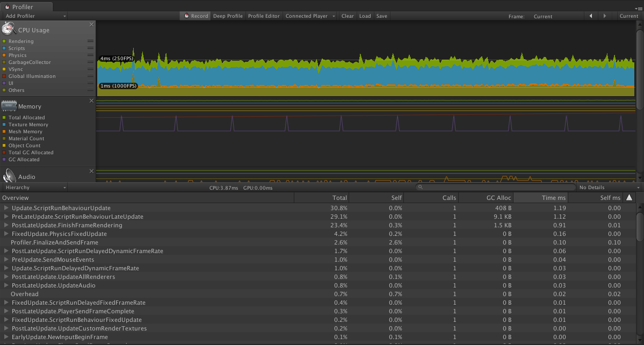Image resolution: width=644 pixels, height=345 pixels.
Task: Toggle the Profile Editor option
Action: (x=264, y=16)
